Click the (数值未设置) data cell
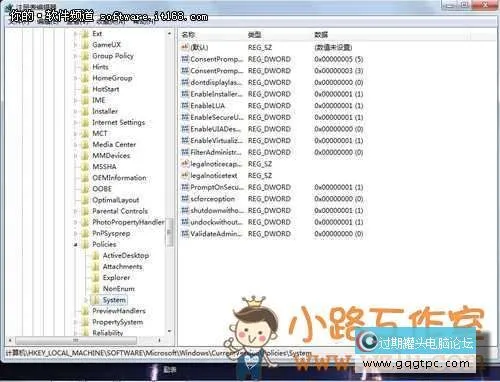500x382 pixels. click(333, 47)
